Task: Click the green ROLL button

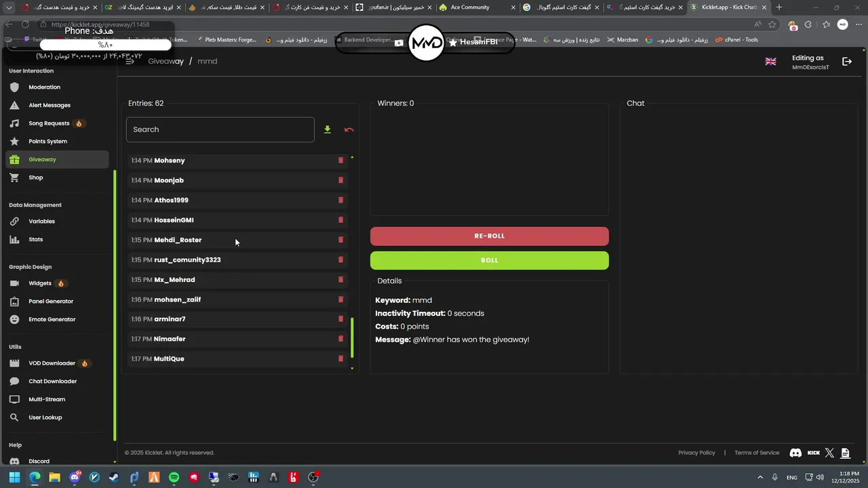Action: 490,260
